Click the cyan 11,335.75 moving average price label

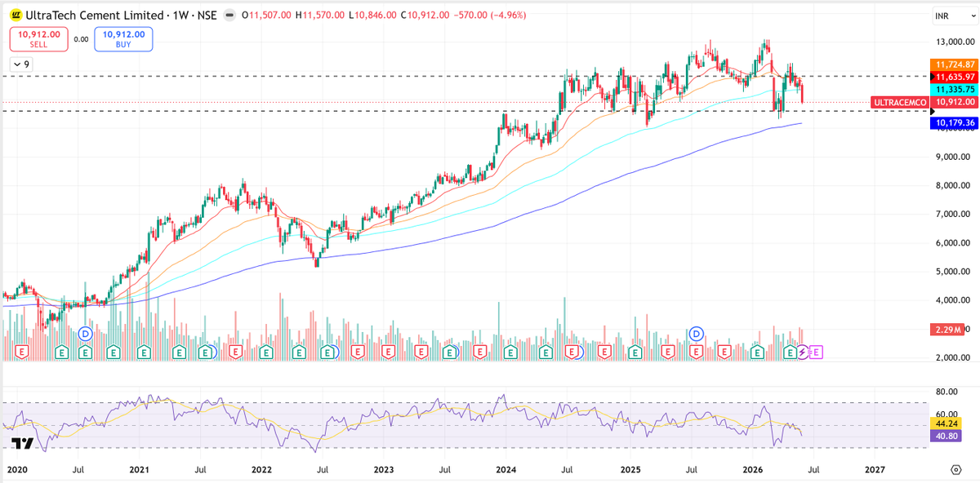pyautogui.click(x=954, y=90)
